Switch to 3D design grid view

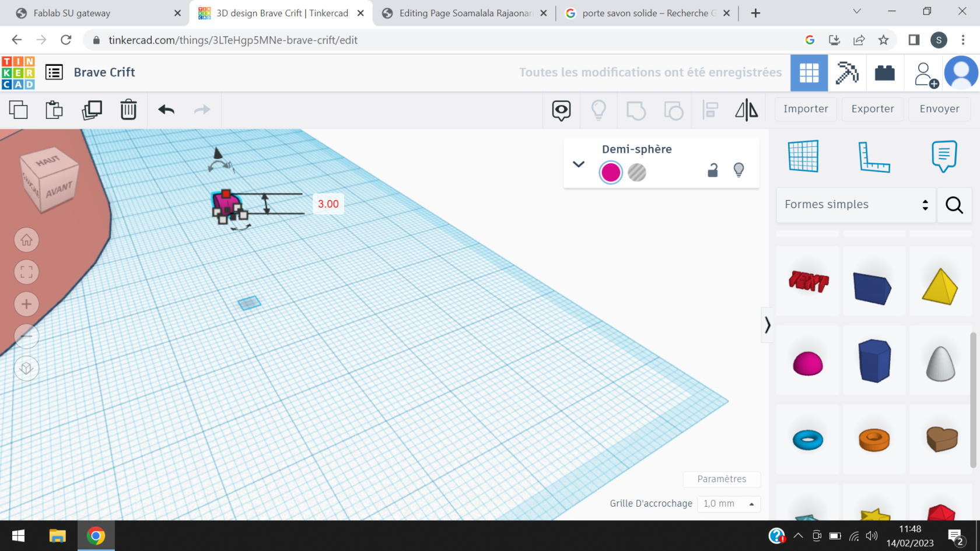coord(809,73)
